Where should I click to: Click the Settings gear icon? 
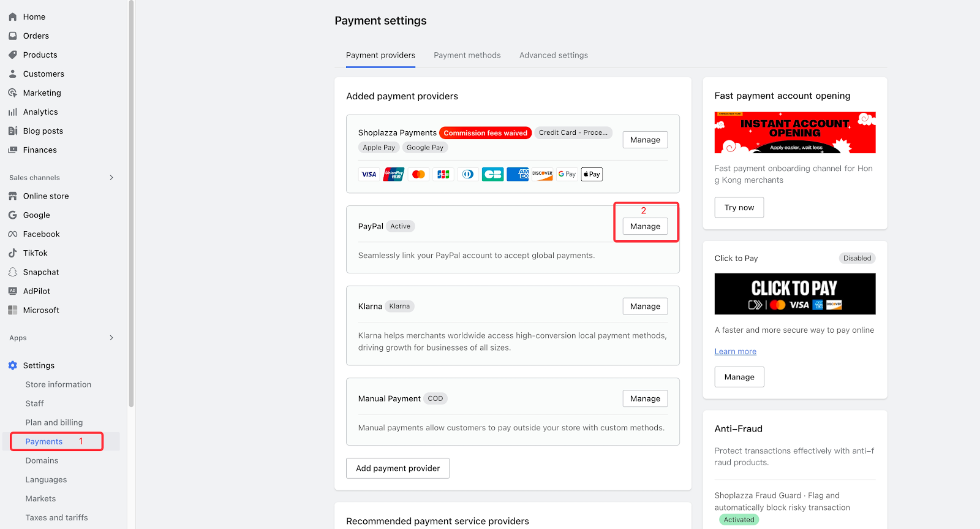point(13,365)
